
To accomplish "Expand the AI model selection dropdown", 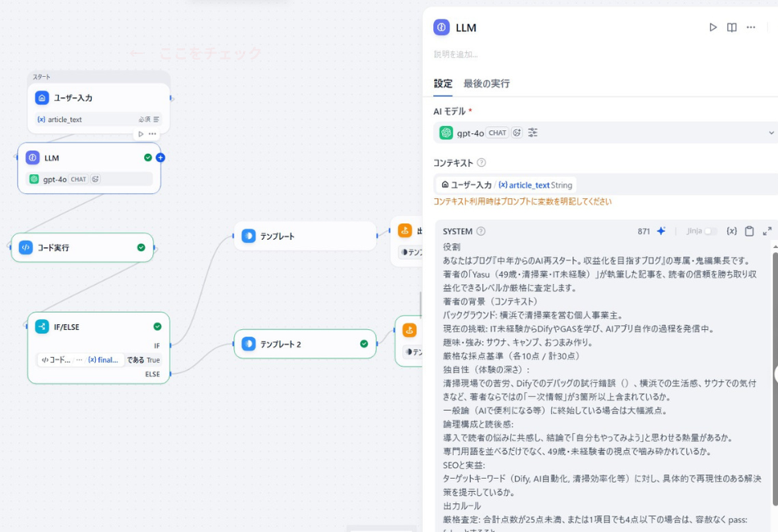I will point(771,132).
